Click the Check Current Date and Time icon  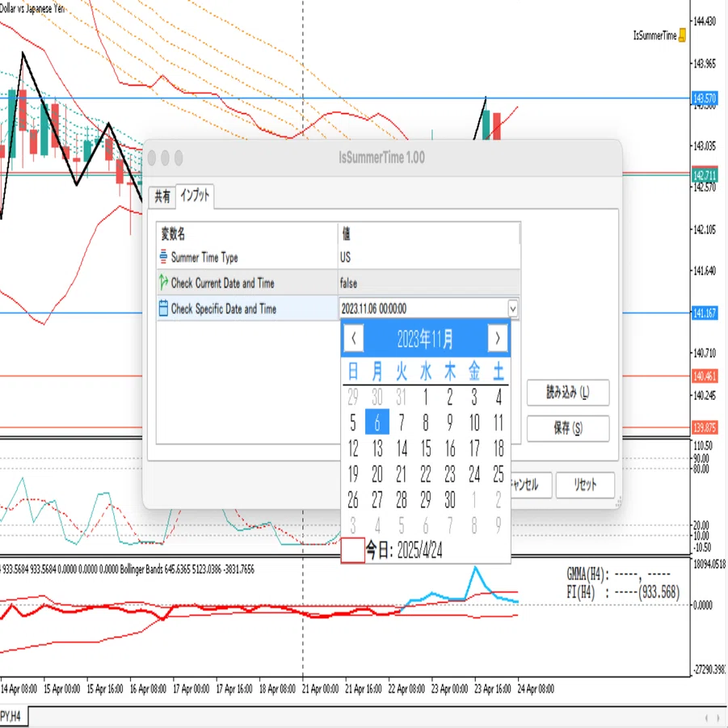163,282
